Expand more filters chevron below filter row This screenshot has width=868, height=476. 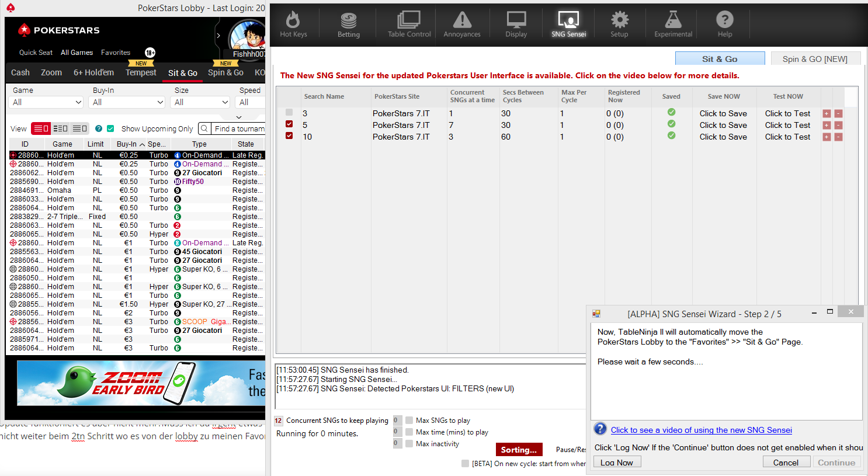[x=238, y=117]
